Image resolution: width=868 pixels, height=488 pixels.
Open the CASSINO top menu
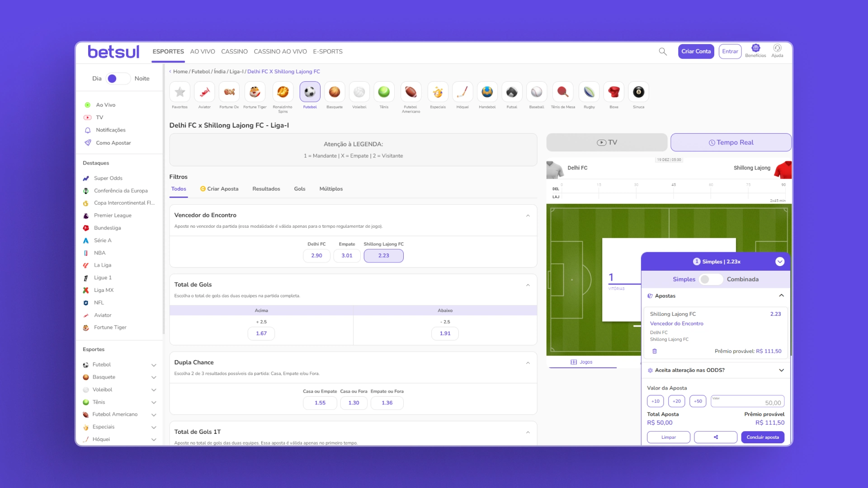coord(234,52)
